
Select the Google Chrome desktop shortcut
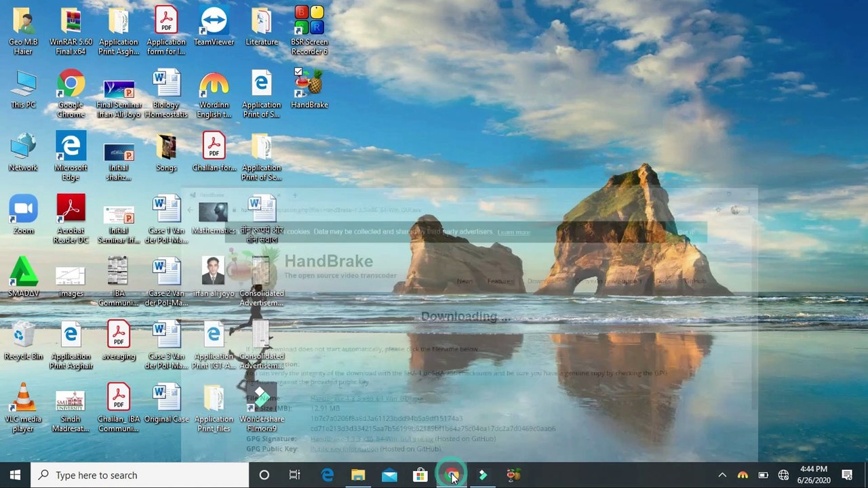pos(71,94)
